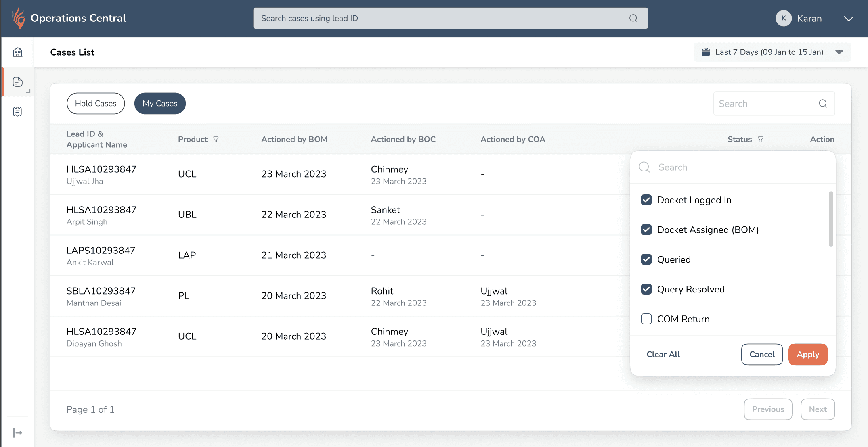Screen dimensions: 868x447
Task: Click the magnifier in lead ID search bar
Action: tap(633, 18)
